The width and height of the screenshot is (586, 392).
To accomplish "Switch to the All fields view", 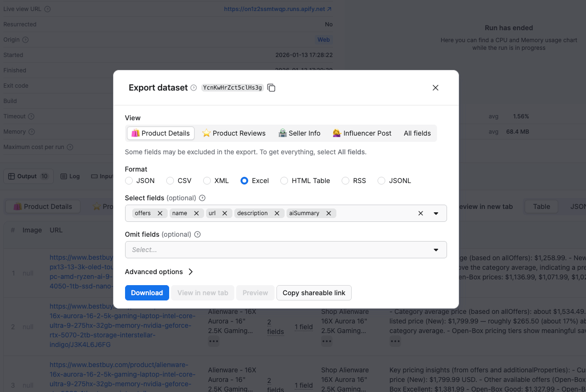I will (417, 133).
